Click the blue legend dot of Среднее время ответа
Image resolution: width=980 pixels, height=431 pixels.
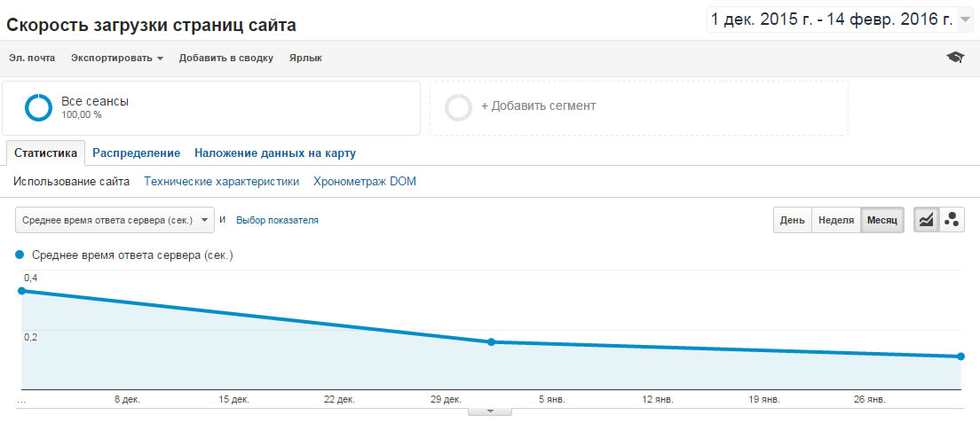pyautogui.click(x=20, y=255)
